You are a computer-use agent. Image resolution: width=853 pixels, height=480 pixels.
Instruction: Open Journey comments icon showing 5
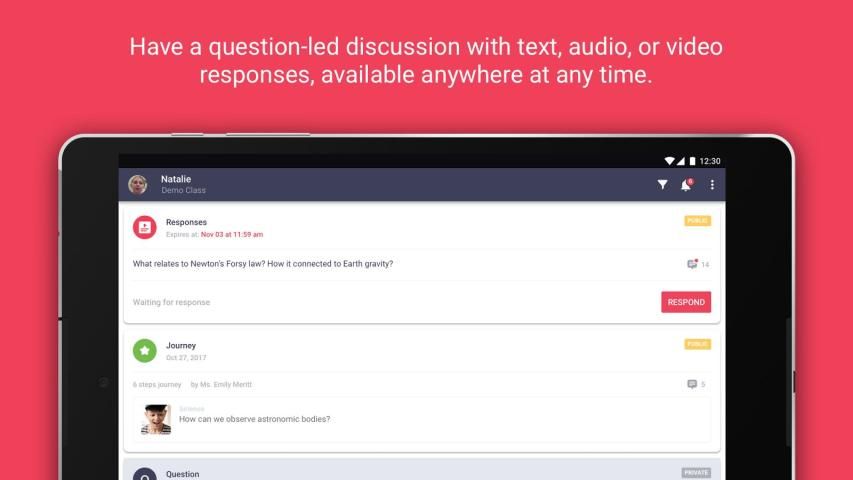coord(692,384)
